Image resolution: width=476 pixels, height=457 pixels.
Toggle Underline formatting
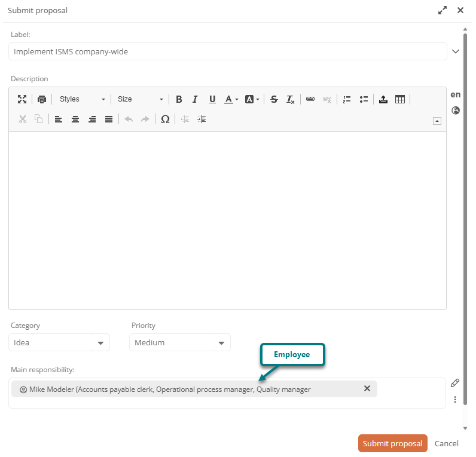212,99
